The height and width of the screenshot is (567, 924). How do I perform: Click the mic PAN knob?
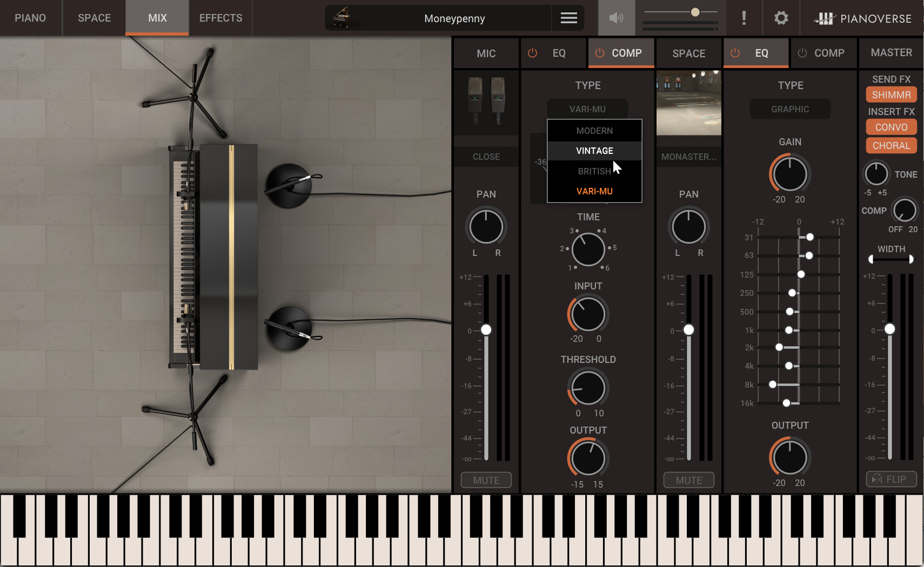(x=486, y=227)
